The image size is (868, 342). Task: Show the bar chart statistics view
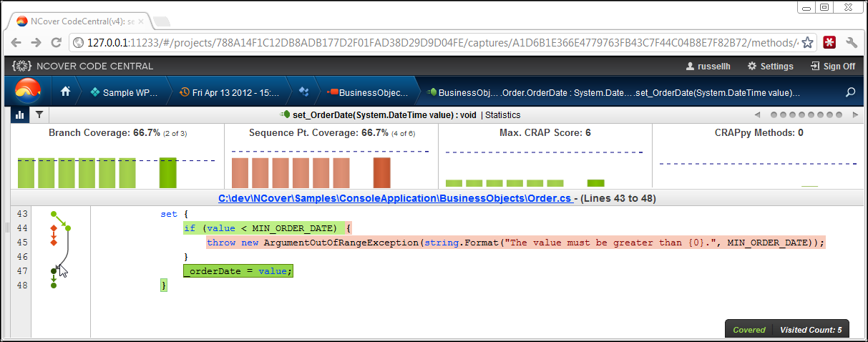point(20,114)
